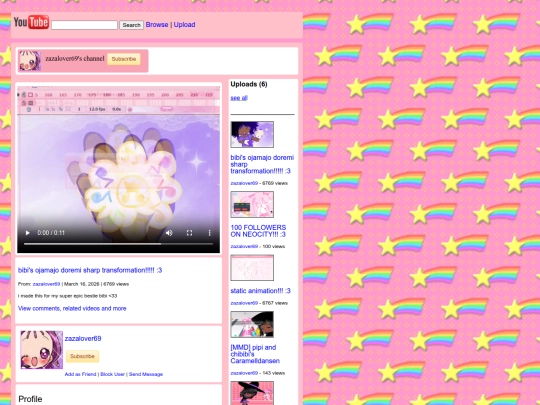Screen dimensions: 540x405
Task: Play the video with the play button
Action: pos(28,233)
